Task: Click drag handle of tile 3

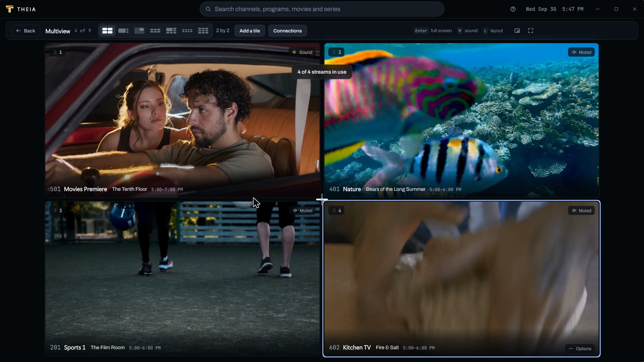Action: pos(55,211)
